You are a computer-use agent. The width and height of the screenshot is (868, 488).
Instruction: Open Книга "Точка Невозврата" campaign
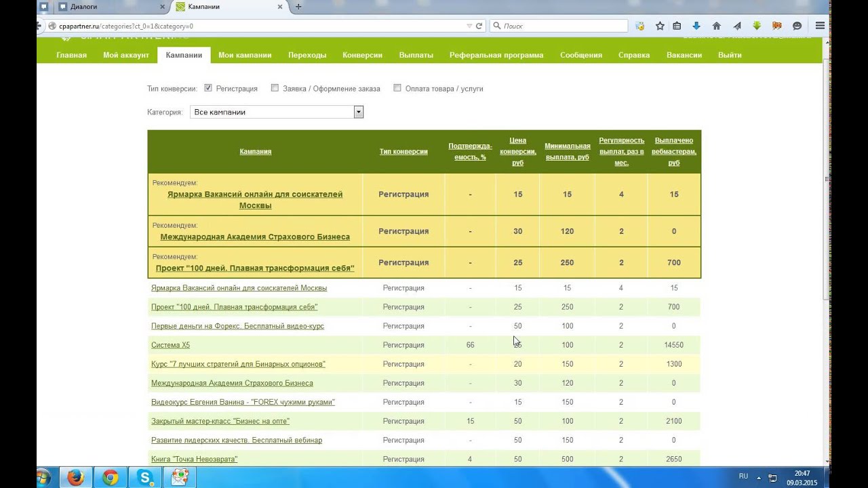click(x=194, y=459)
